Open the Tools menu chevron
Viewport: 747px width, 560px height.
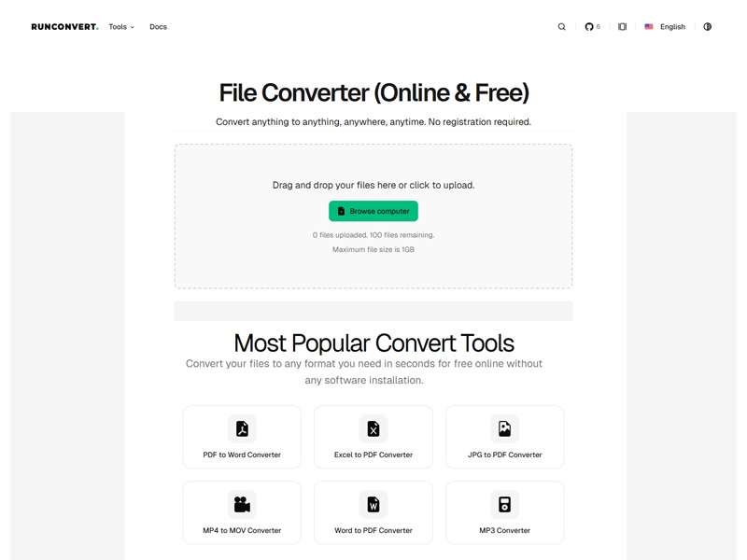[x=132, y=26]
